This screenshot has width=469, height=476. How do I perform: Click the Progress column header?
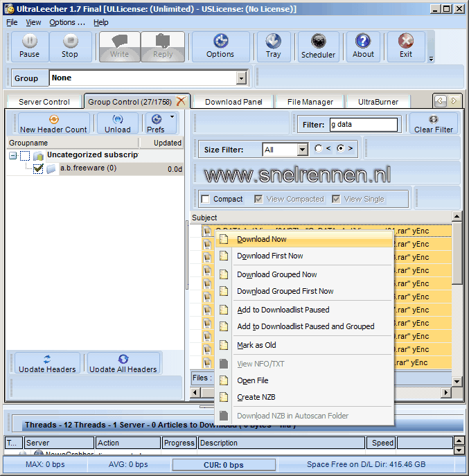point(179,443)
